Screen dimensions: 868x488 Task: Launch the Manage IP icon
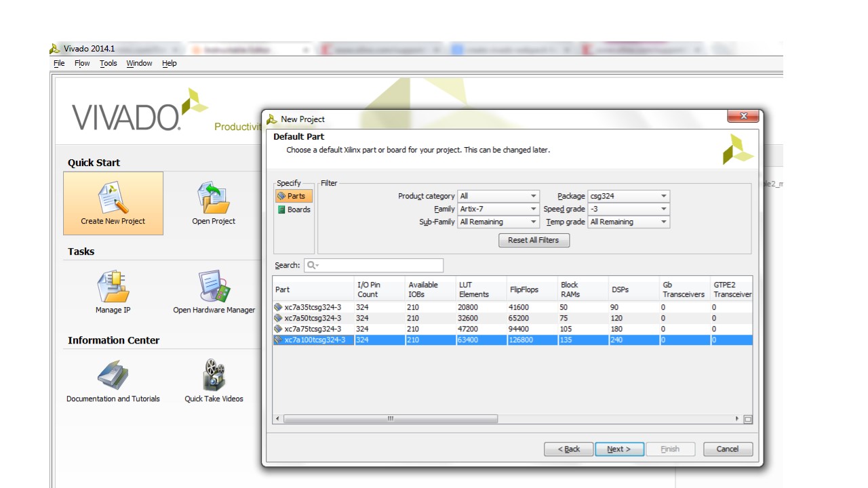pos(113,286)
